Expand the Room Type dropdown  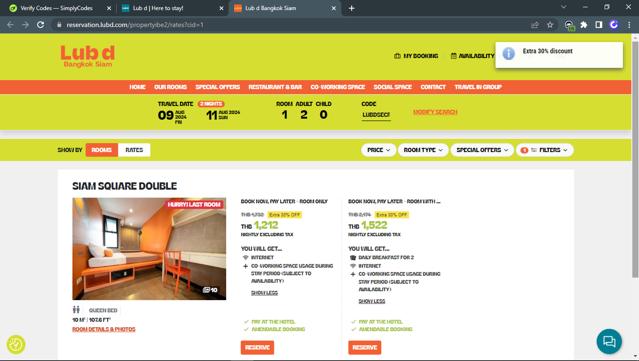[423, 150]
